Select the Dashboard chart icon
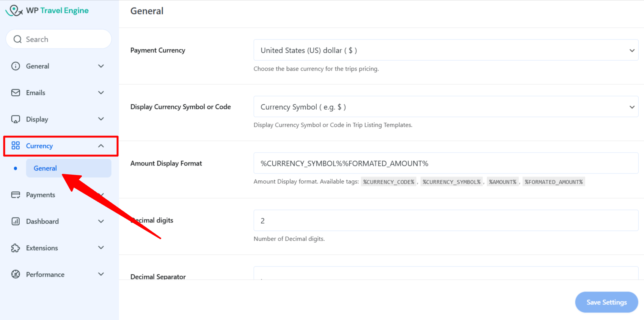 (15, 221)
